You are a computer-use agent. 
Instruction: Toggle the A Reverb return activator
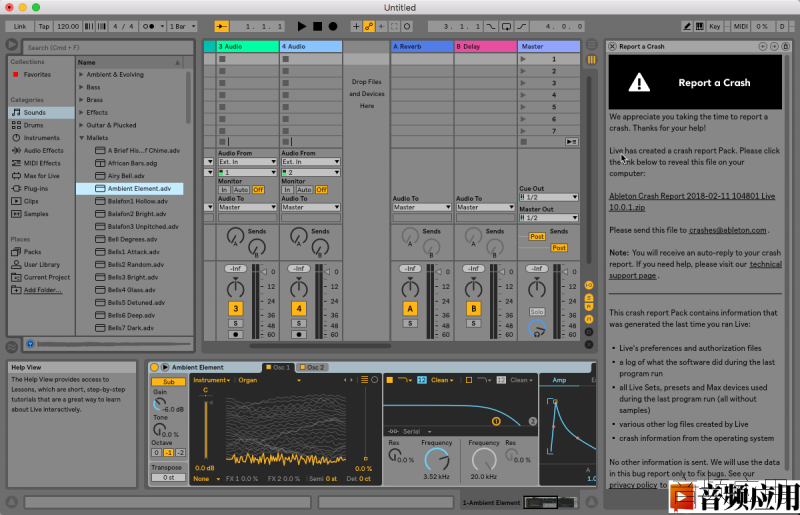click(410, 308)
